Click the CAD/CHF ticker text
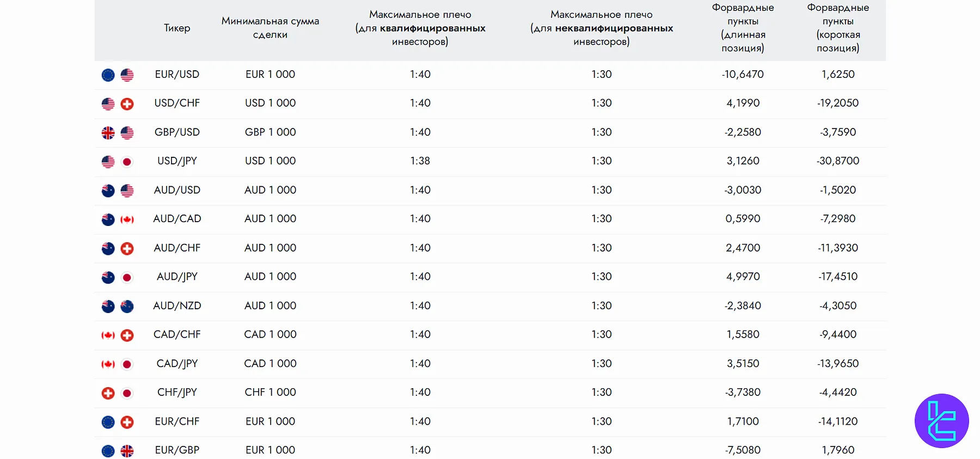This screenshot has height=459, width=980. coord(177,334)
